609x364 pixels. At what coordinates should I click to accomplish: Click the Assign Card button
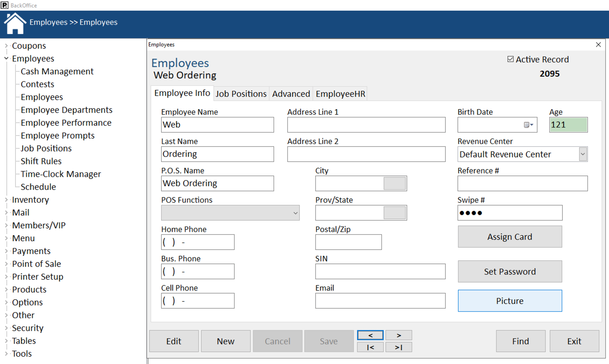point(509,237)
